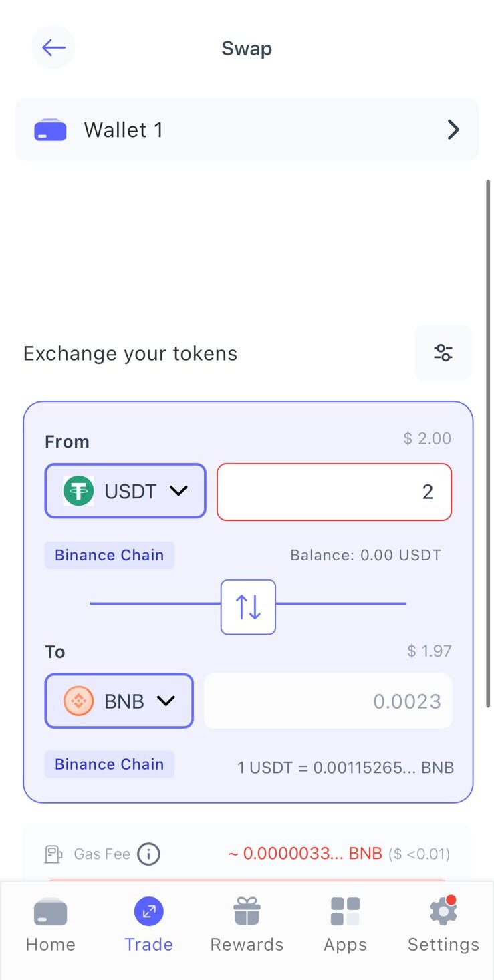Click the From amount input field
The height and width of the screenshot is (980, 494).
tap(334, 492)
